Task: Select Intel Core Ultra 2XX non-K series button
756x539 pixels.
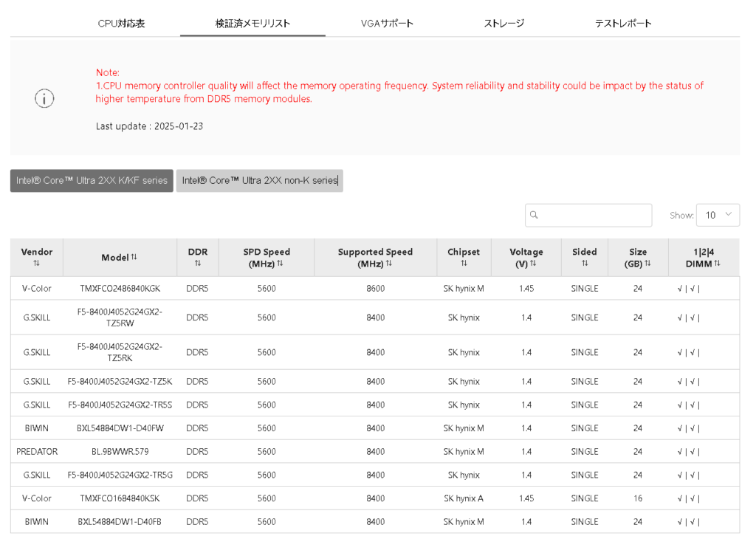Action: [259, 181]
